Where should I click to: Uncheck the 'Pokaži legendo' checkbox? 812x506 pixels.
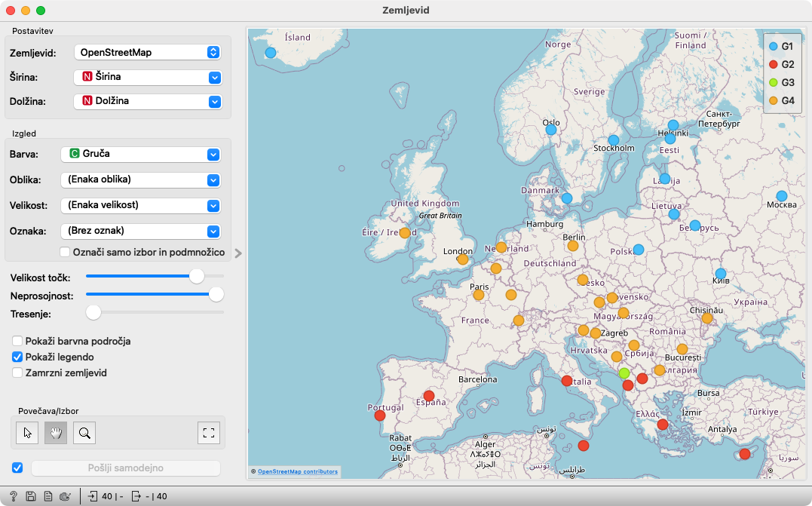[18, 357]
